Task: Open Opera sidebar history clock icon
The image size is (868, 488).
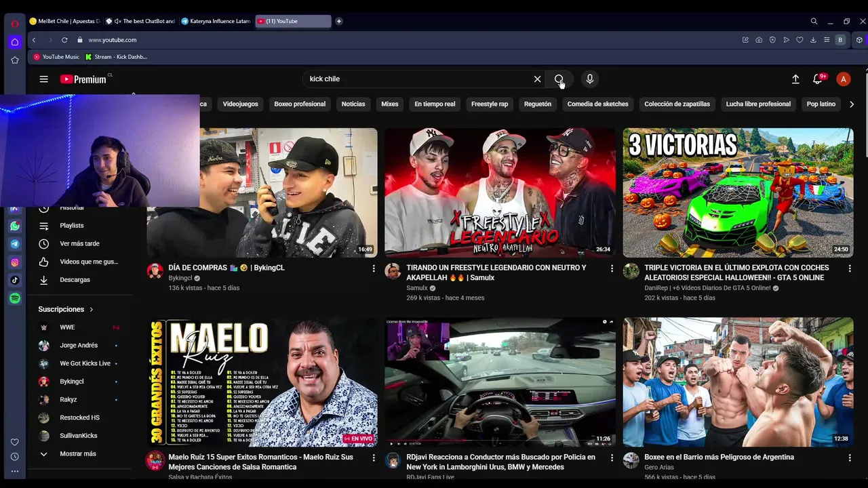Action: click(x=15, y=457)
